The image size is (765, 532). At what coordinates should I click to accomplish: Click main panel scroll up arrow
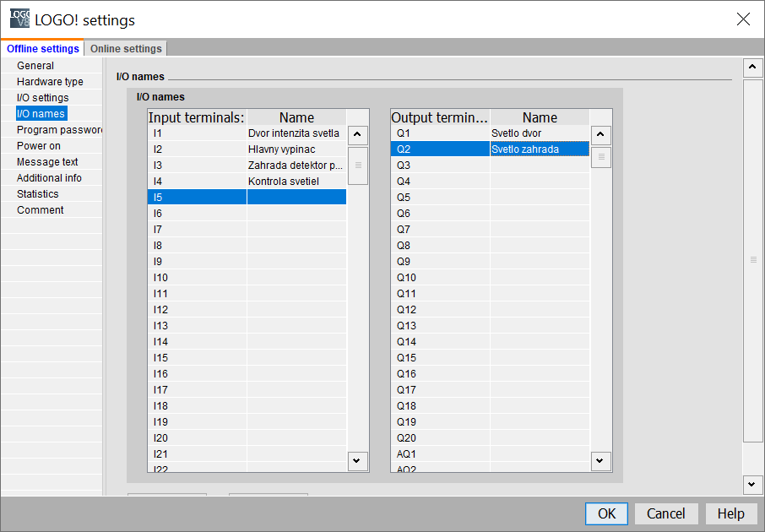752,68
